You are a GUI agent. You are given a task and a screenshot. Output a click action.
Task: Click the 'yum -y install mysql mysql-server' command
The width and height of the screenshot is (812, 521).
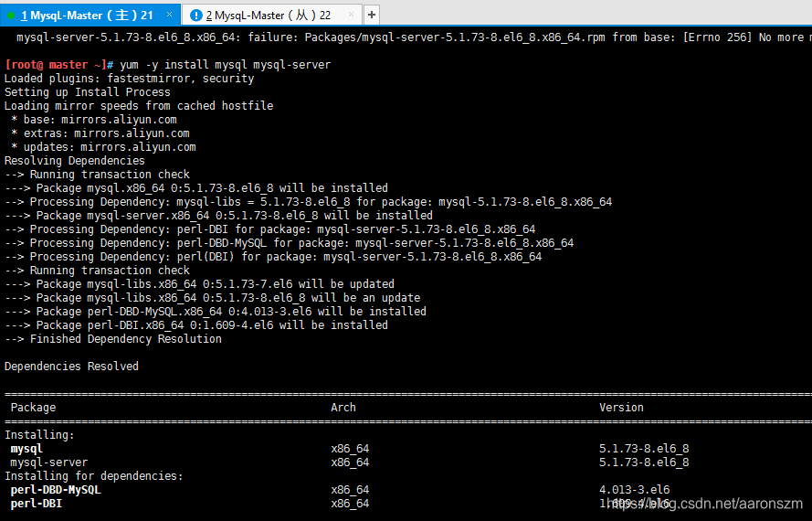[x=226, y=65]
